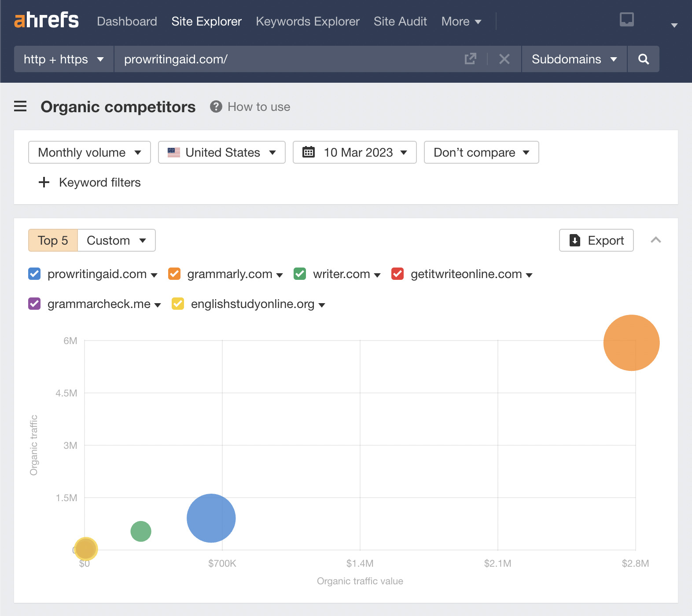692x616 pixels.
Task: Open the hamburger sidebar menu
Action: (x=20, y=106)
